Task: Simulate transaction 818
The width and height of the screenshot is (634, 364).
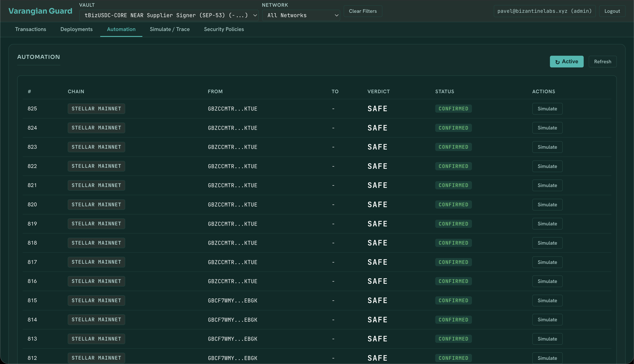Action: coord(547,243)
